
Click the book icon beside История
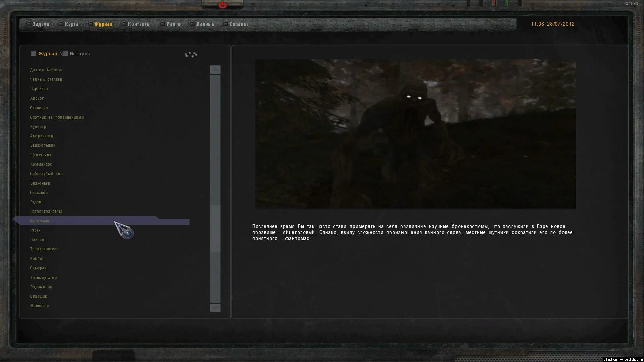point(65,53)
